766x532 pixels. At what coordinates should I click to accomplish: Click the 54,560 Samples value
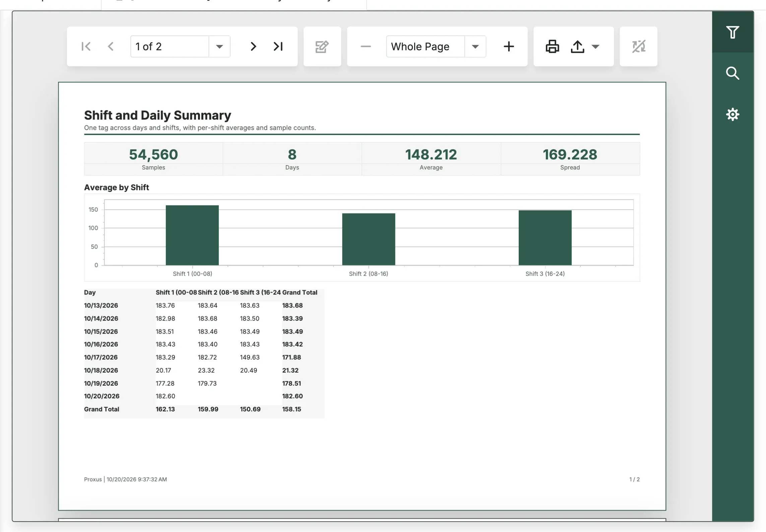point(153,154)
